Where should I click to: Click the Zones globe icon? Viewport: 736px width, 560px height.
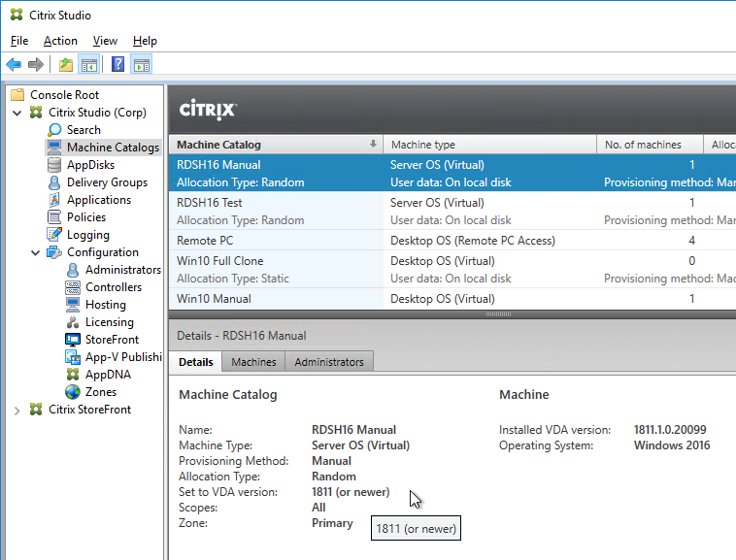[x=73, y=392]
